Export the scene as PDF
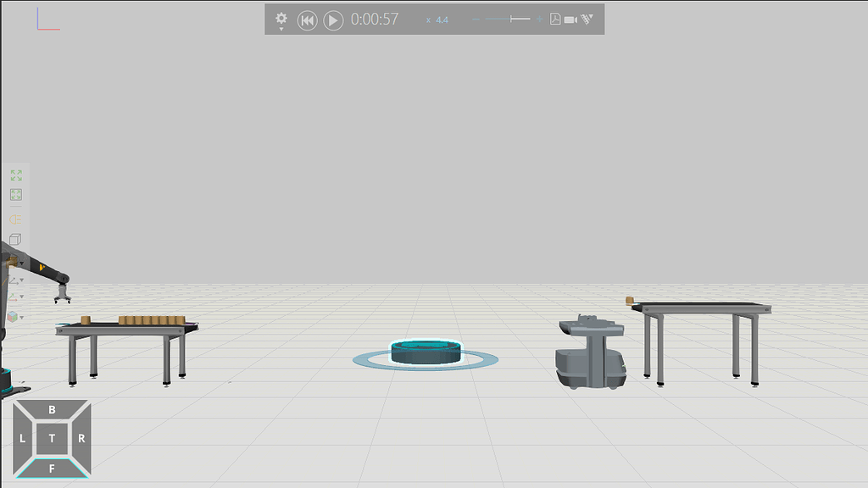 (554, 19)
